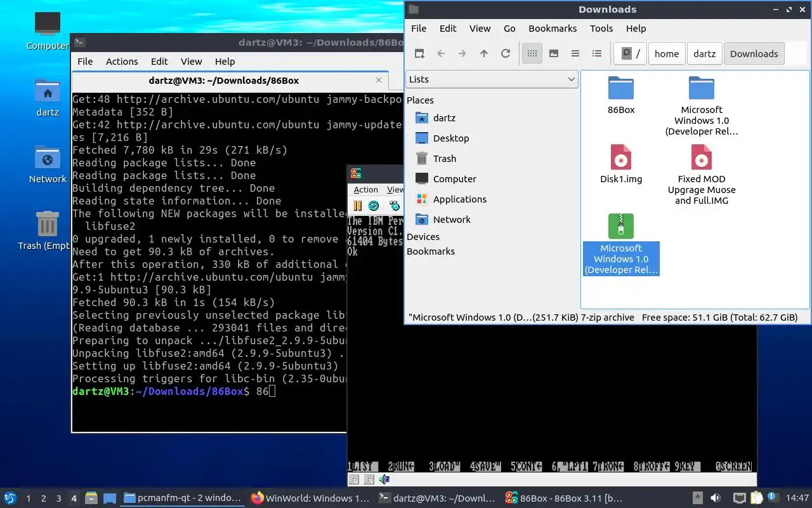Open Help menu in terminal window

point(225,61)
